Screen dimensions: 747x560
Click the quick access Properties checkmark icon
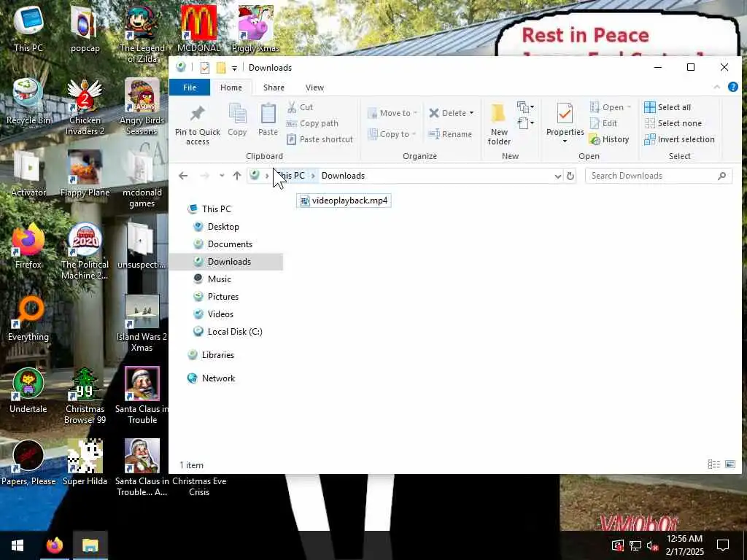(205, 68)
